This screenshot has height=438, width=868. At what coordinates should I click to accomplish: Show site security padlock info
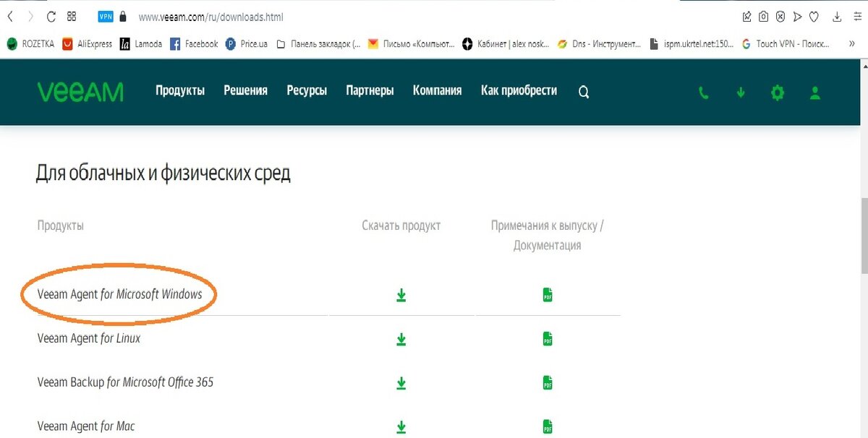coord(123,16)
